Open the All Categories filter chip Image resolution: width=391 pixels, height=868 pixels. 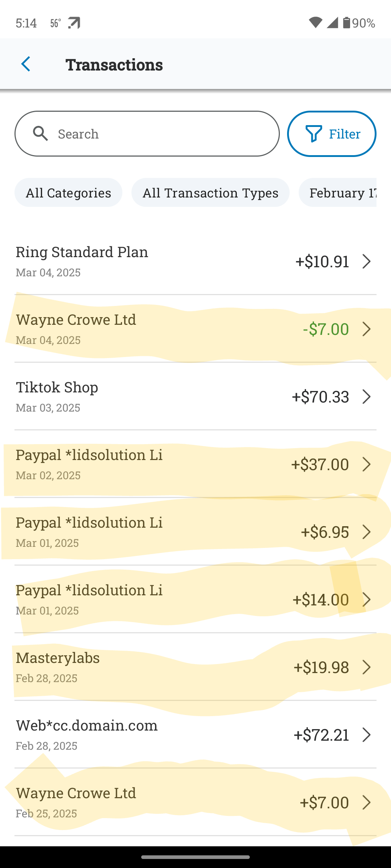[x=68, y=192]
